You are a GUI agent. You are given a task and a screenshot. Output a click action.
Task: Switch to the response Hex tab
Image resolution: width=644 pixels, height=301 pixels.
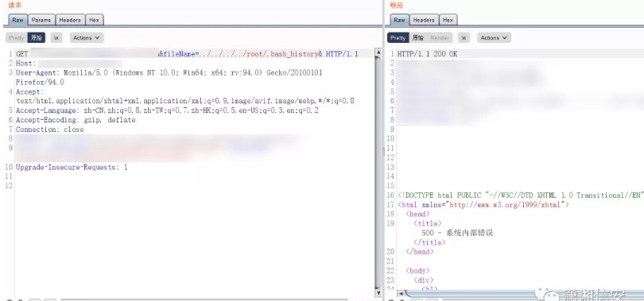448,20
